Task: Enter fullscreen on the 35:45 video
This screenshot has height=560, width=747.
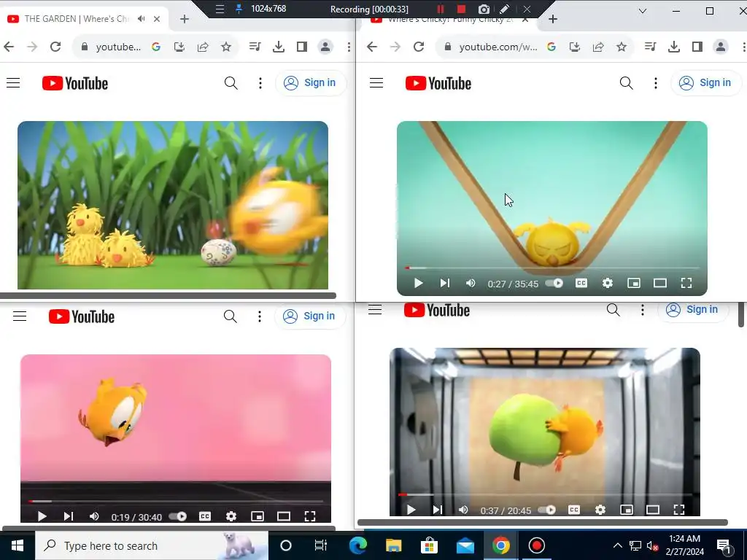Action: point(686,284)
